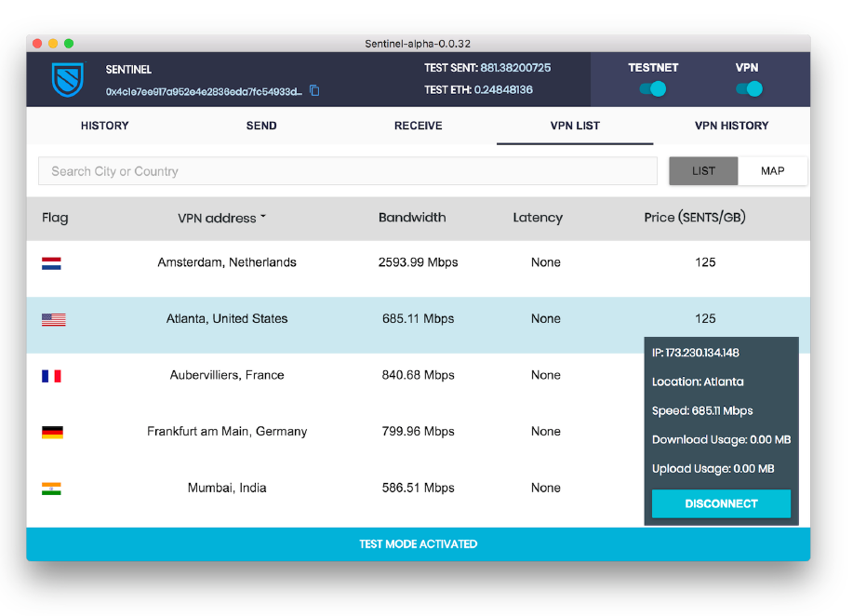Click the Netherlands flag icon
This screenshot has height=616, width=853.
pyautogui.click(x=52, y=263)
